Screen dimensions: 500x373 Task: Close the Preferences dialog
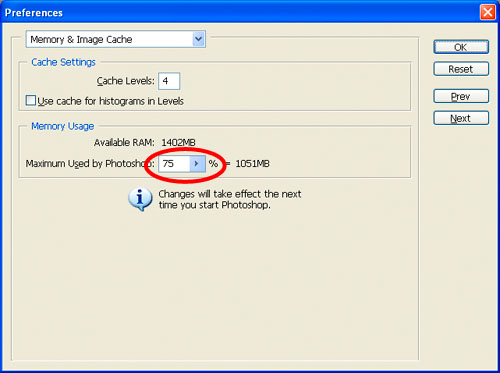(488, 12)
